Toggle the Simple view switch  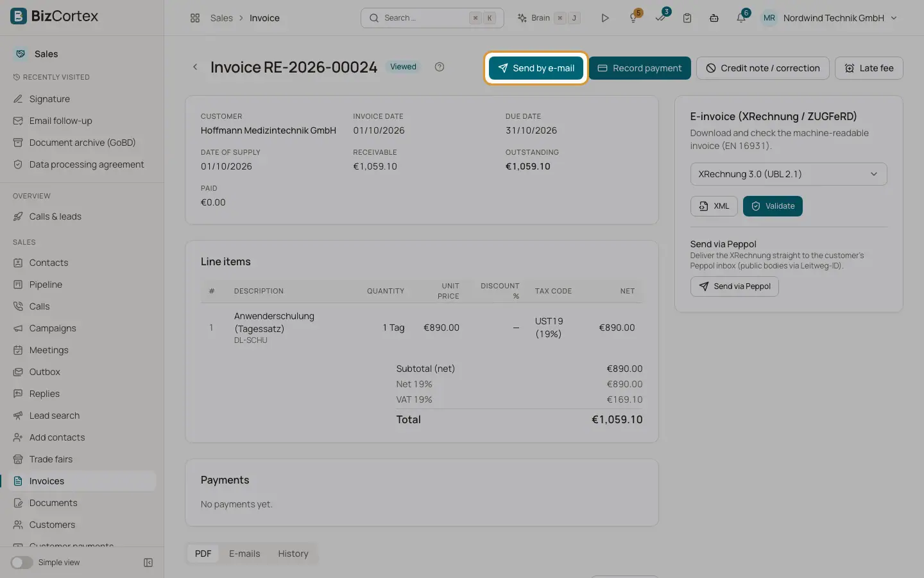tap(22, 563)
